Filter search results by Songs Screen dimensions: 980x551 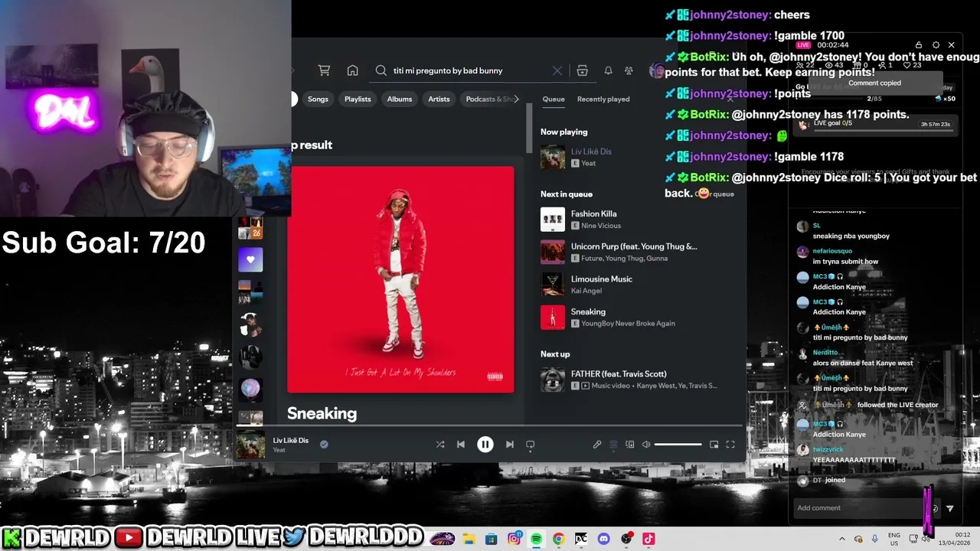point(318,99)
